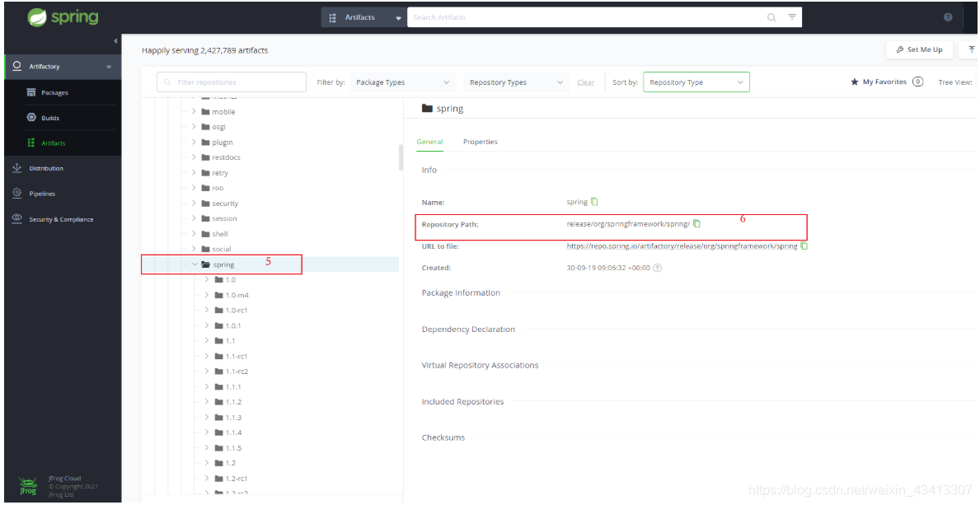Click the search magnifier icon

(x=771, y=17)
